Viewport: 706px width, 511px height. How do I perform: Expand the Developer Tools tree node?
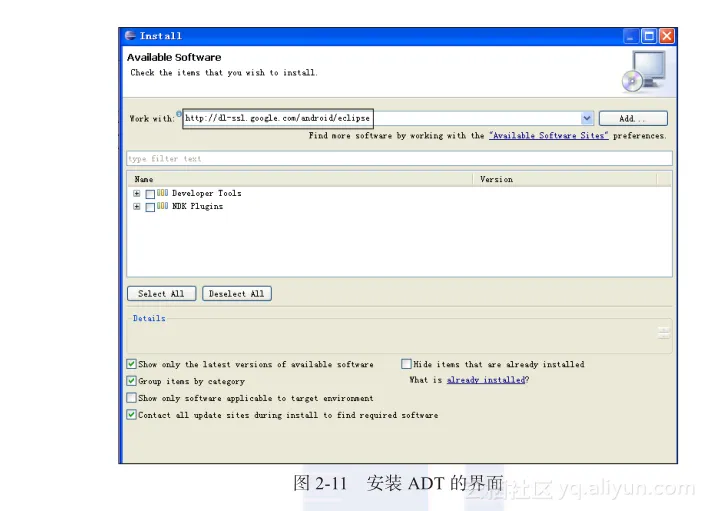(x=136, y=194)
